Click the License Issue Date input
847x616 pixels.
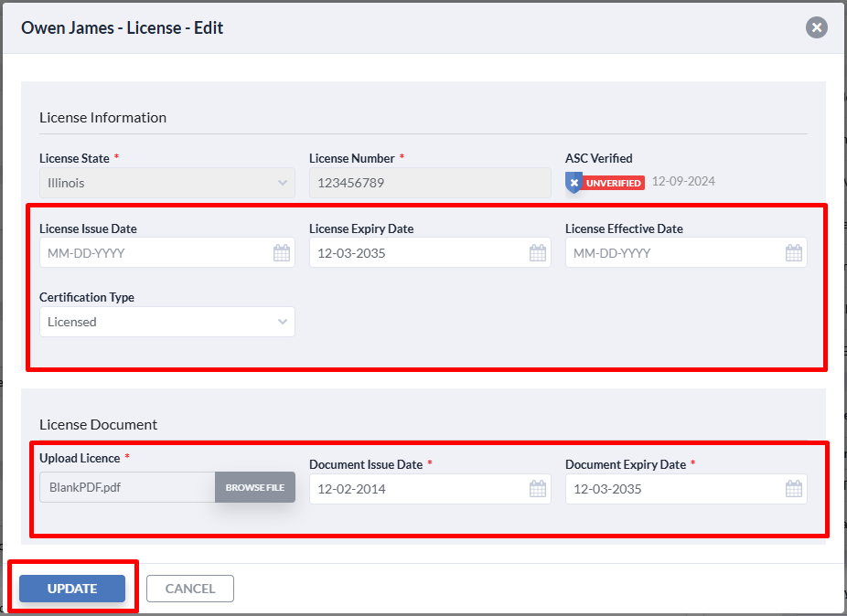167,252
